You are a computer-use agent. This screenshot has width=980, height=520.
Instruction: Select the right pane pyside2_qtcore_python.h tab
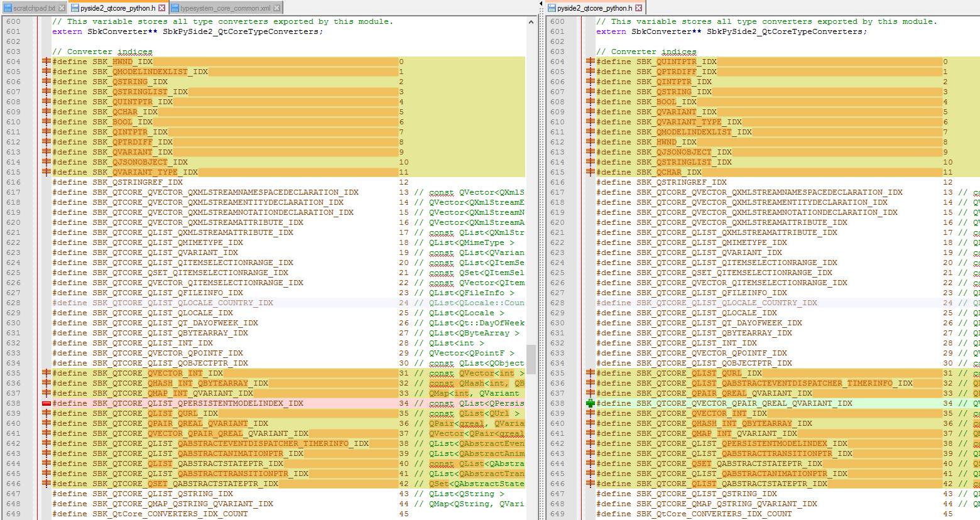[x=594, y=8]
